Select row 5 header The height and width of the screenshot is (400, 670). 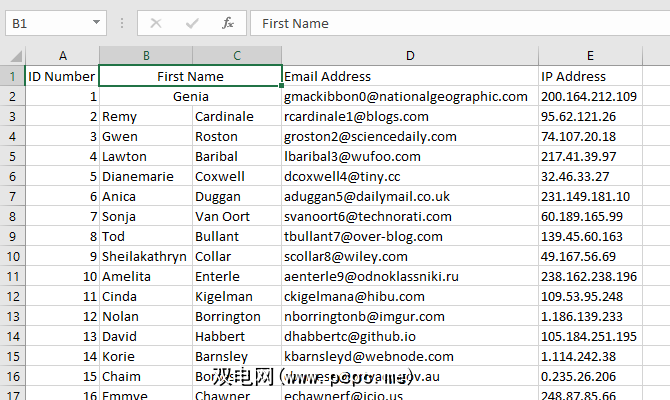point(12,156)
